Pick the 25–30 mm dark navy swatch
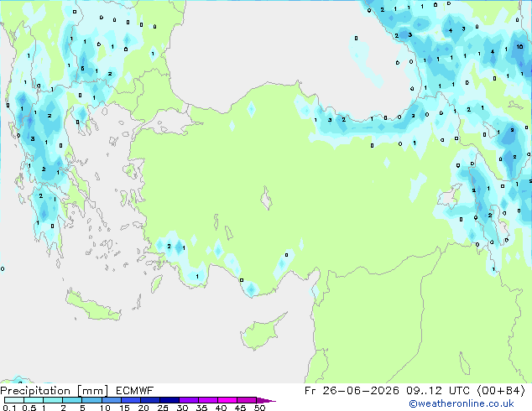This screenshot has height=411, width=532. point(170,400)
